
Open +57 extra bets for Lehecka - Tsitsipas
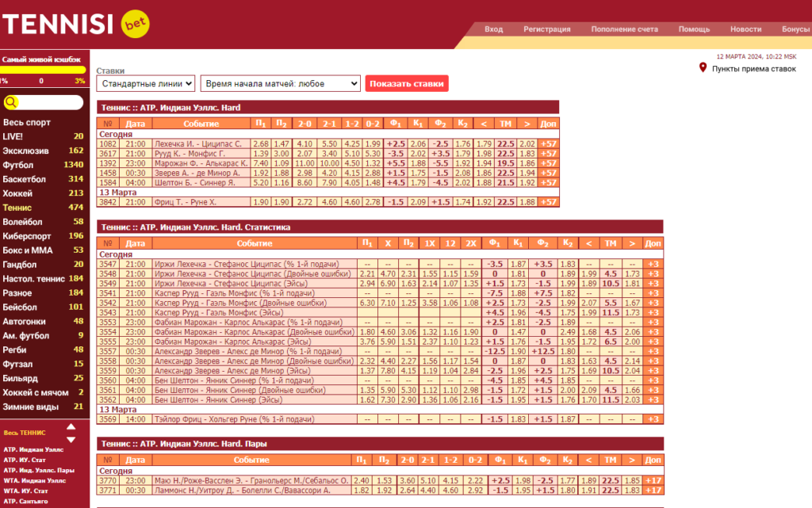tap(548, 143)
